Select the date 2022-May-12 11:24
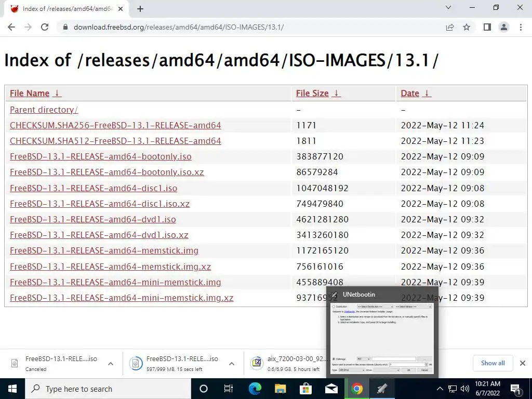This screenshot has width=532, height=399. tap(443, 125)
